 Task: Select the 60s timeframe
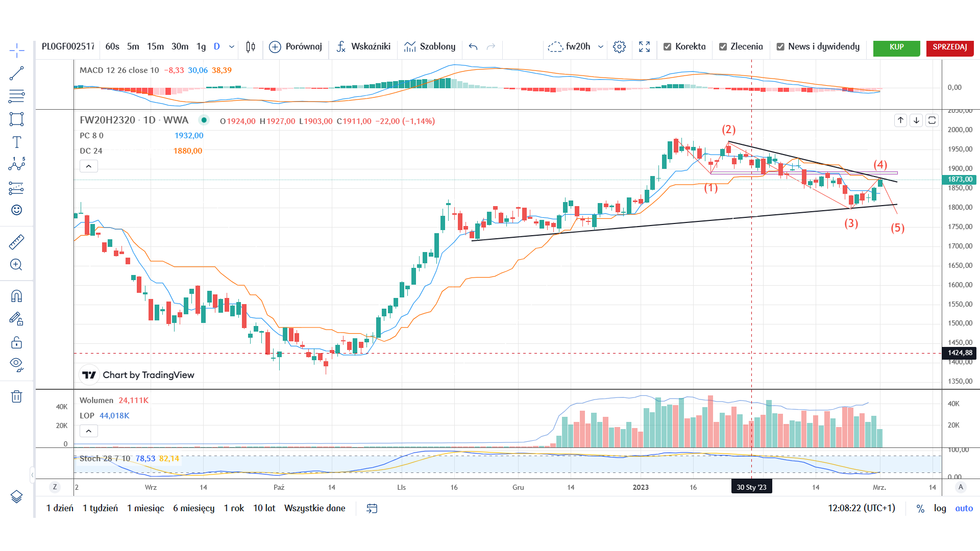tap(112, 47)
